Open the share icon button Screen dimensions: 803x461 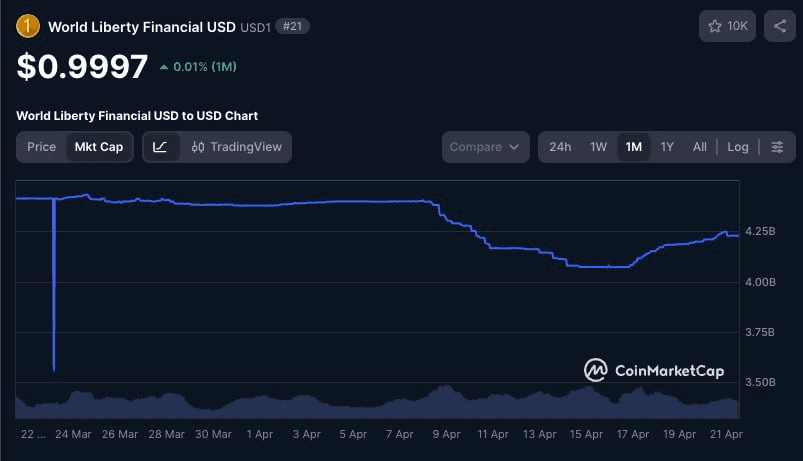coord(779,27)
